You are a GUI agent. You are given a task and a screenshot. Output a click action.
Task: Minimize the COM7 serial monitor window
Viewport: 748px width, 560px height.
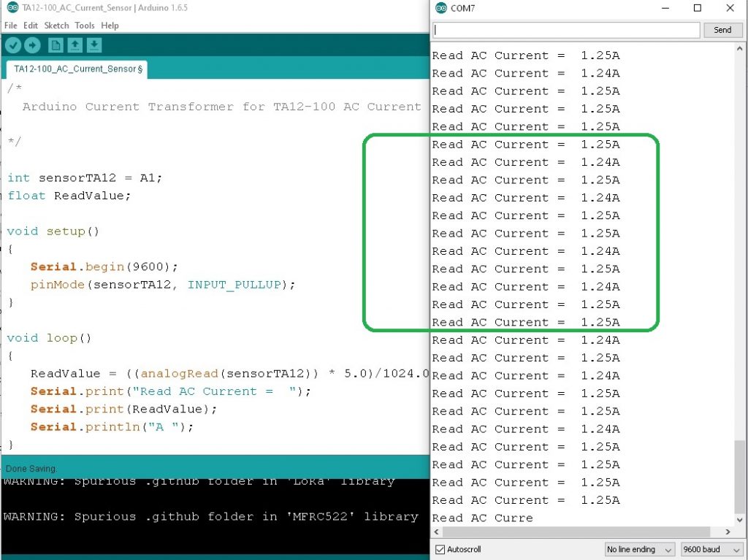(x=666, y=8)
